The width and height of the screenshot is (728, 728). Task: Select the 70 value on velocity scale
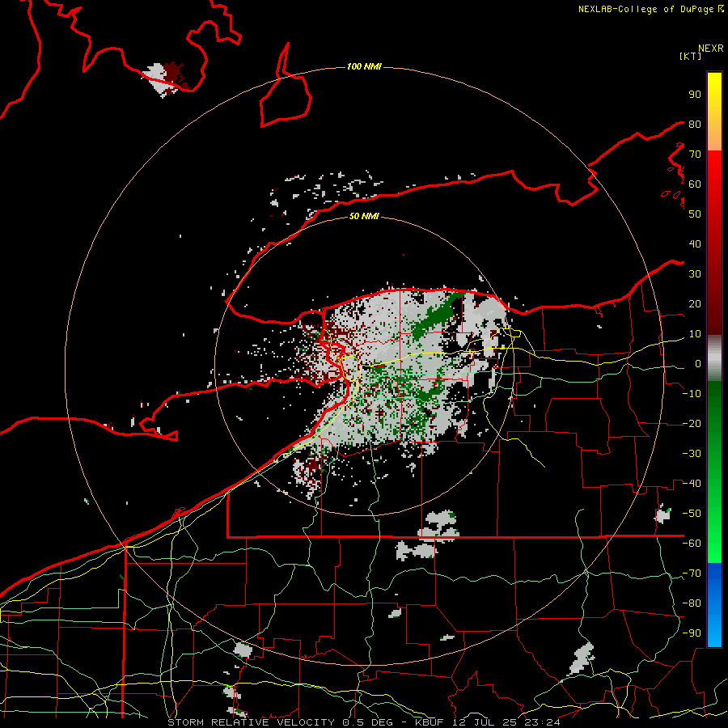click(x=695, y=154)
